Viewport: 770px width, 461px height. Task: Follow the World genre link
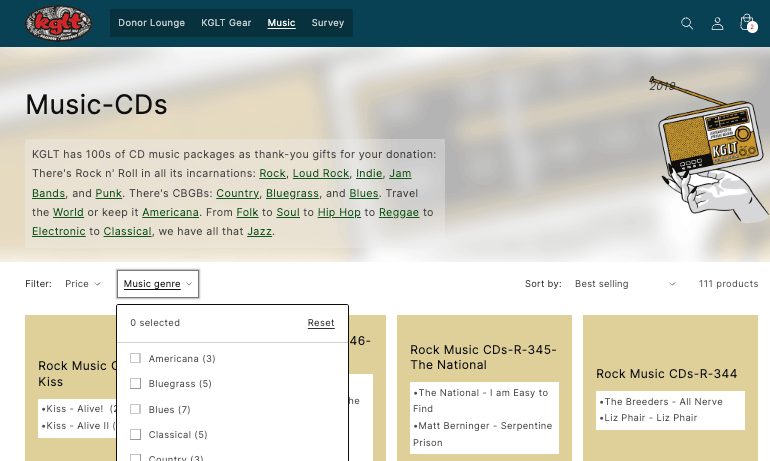(x=68, y=212)
